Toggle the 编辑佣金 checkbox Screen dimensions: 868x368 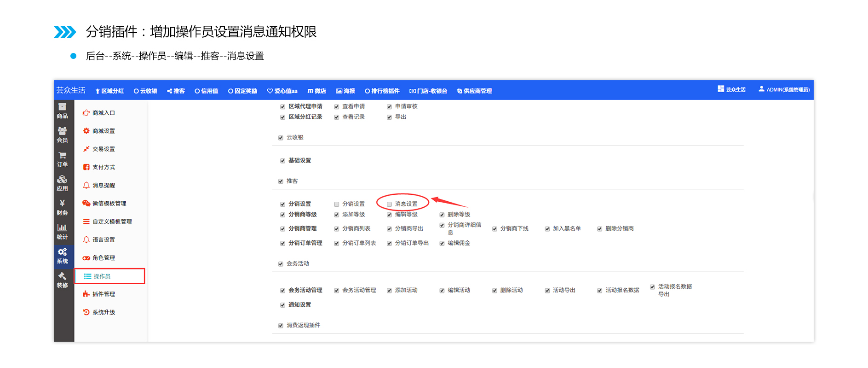(442, 243)
